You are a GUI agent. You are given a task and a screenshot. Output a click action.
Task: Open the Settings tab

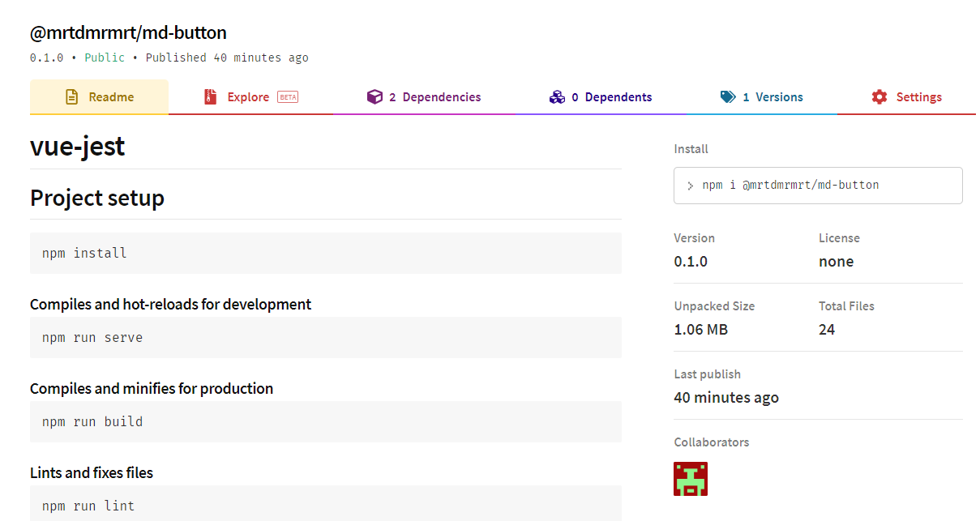pos(918,96)
